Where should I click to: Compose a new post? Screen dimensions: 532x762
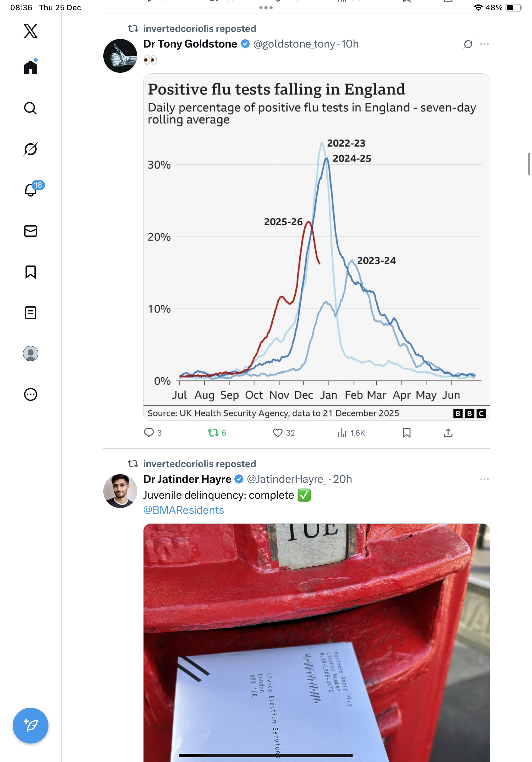point(31,725)
